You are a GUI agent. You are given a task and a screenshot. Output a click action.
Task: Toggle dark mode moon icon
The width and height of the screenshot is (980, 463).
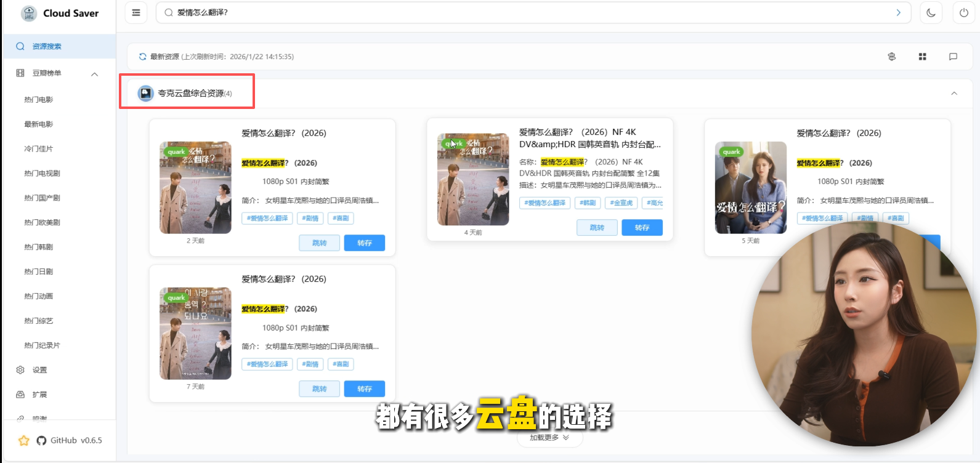coord(931,12)
